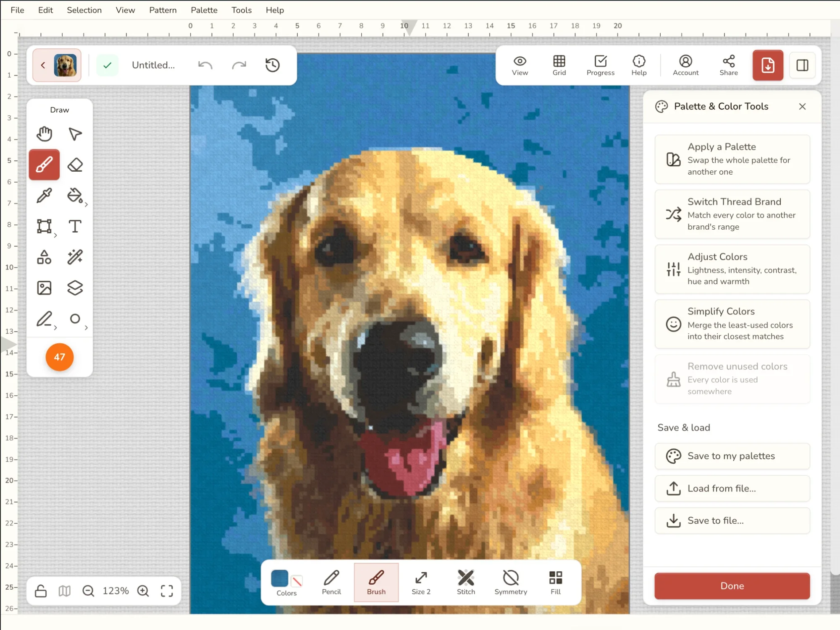Open the Palette menu

(204, 10)
